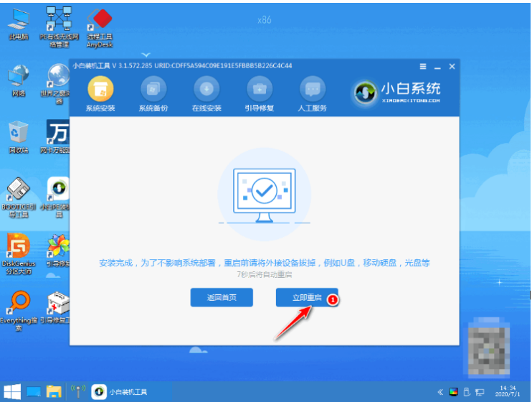Open the DiskGenius partition desktop icon
Image resolution: width=532 pixels, height=402 pixels.
coord(19,254)
